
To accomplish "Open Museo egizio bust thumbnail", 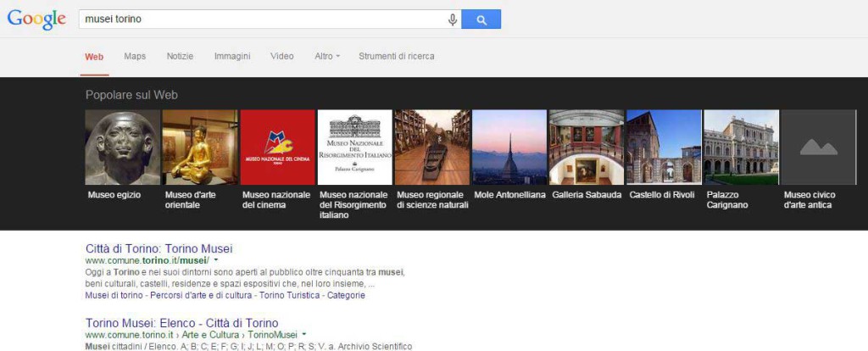I will click(122, 148).
